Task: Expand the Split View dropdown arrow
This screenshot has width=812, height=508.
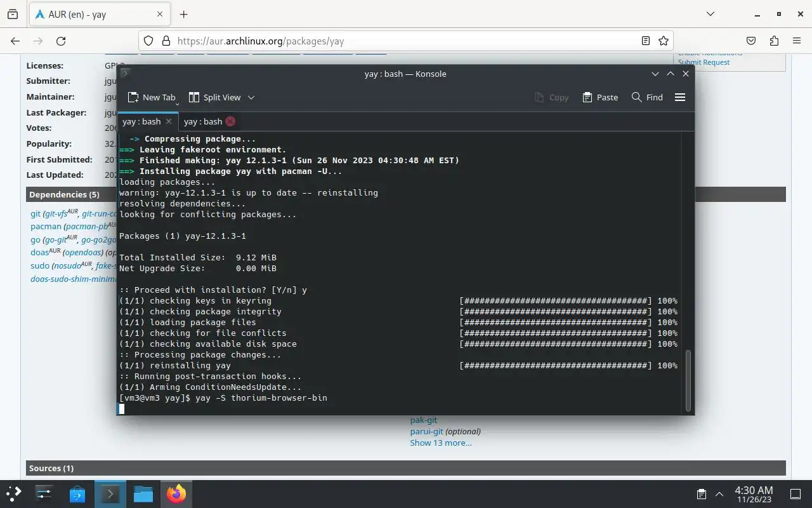Action: click(251, 97)
